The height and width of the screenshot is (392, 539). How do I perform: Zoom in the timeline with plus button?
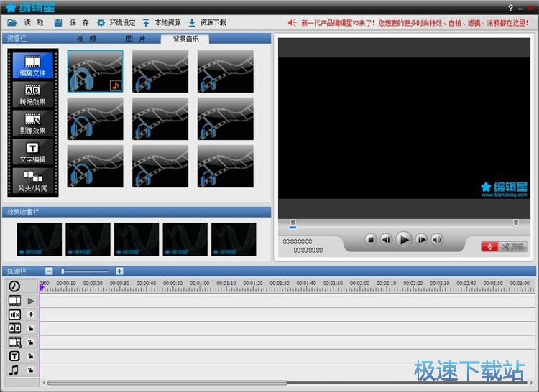119,271
